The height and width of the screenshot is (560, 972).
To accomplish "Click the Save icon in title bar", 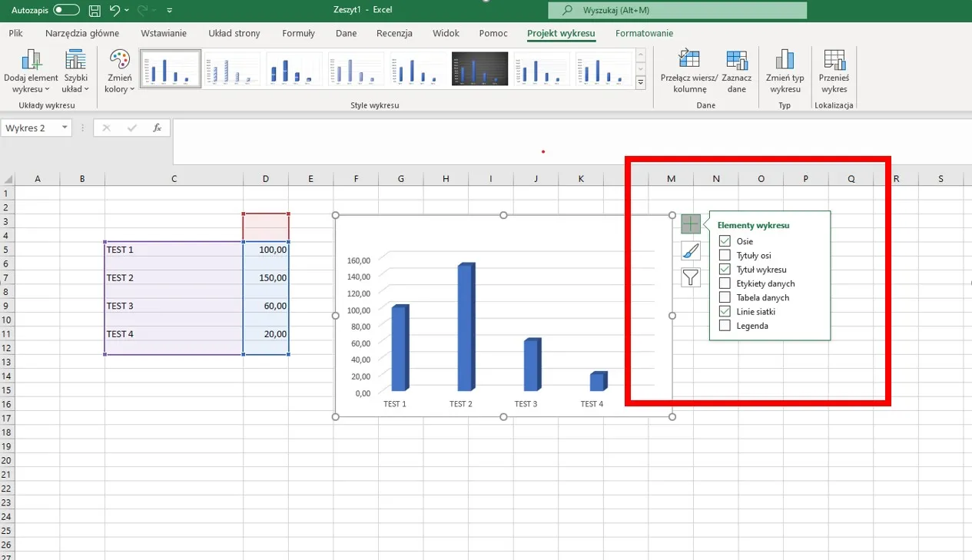I will [95, 11].
